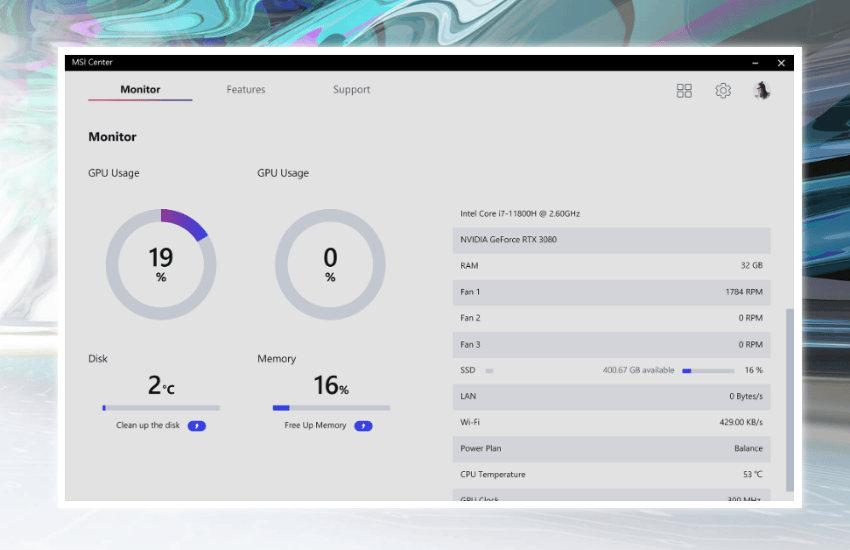Select the LAN 0 Bytes/s row

611,396
